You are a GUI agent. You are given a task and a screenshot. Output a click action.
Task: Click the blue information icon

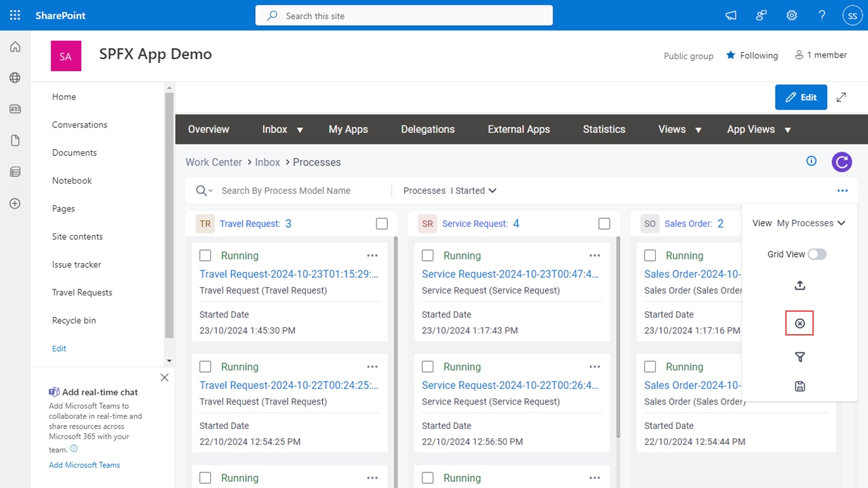point(811,161)
